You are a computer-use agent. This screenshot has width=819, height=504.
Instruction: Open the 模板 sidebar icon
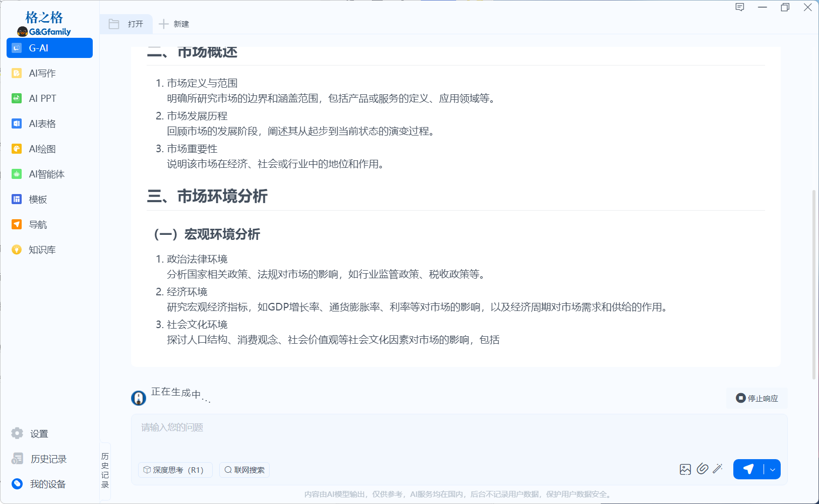click(17, 199)
